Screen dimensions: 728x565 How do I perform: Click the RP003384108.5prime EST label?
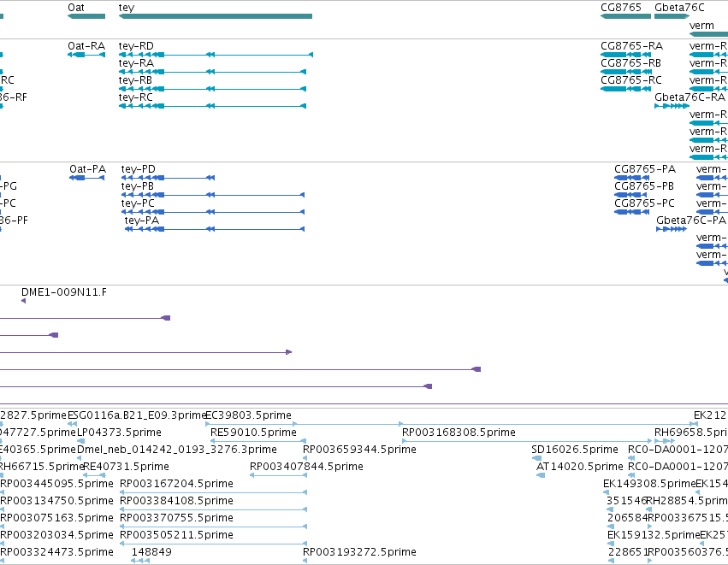pos(176,501)
